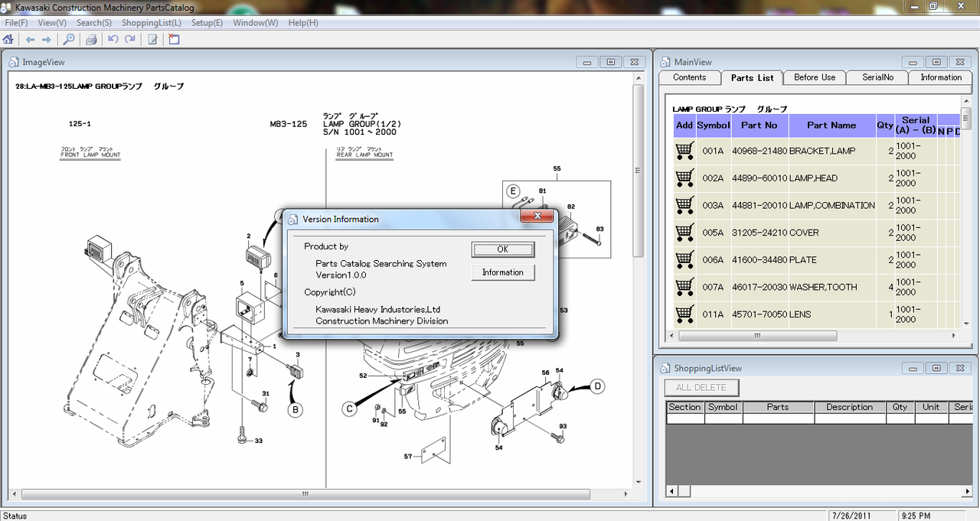Switch to the Contents tab

[x=690, y=77]
